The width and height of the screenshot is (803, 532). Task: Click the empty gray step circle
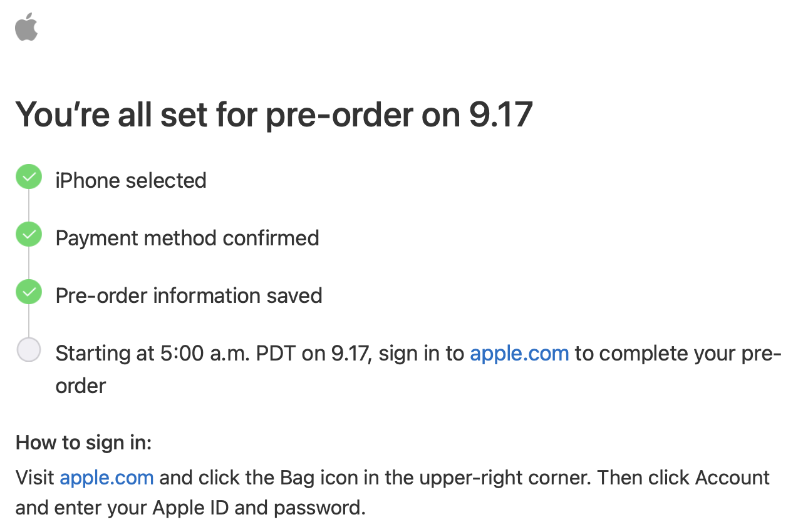pos(29,350)
